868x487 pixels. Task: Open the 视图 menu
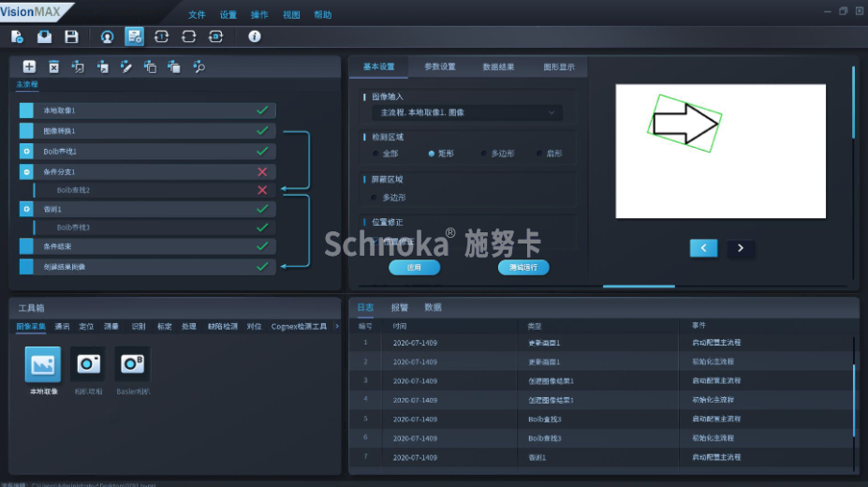(291, 15)
